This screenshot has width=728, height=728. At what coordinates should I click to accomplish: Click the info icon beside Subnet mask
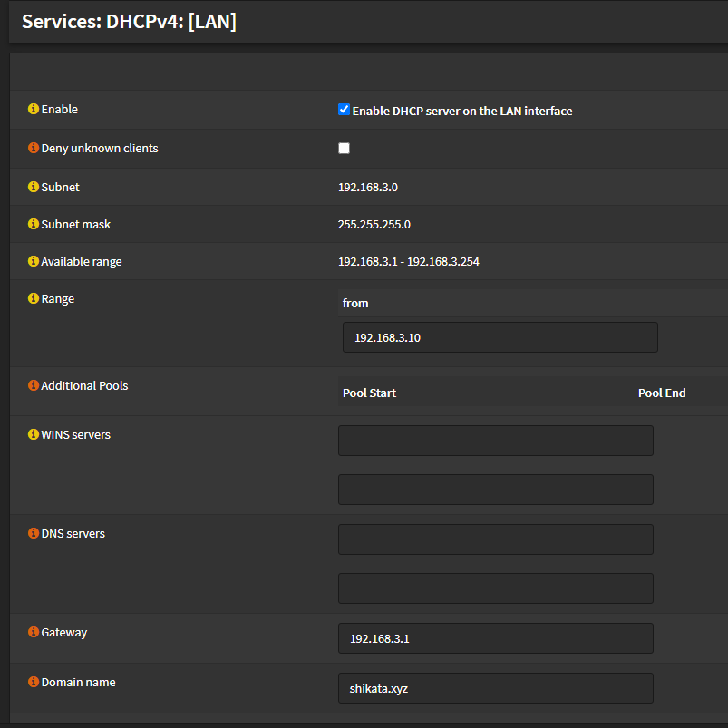click(x=33, y=224)
